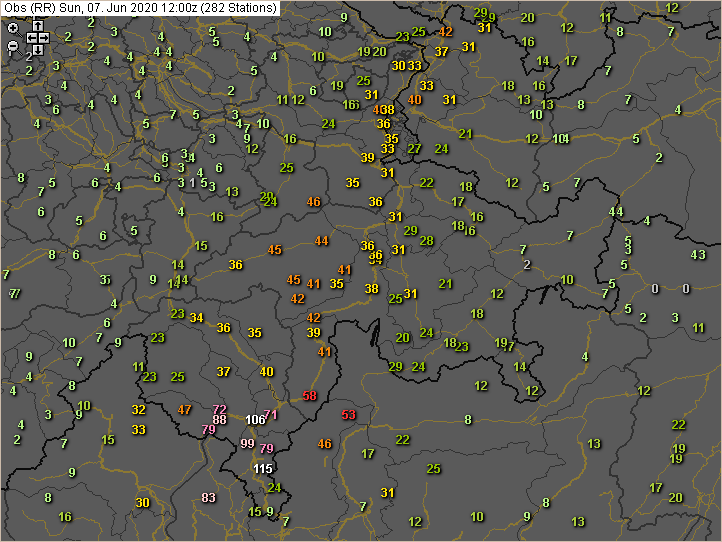Click the observation title label at top

140,8
